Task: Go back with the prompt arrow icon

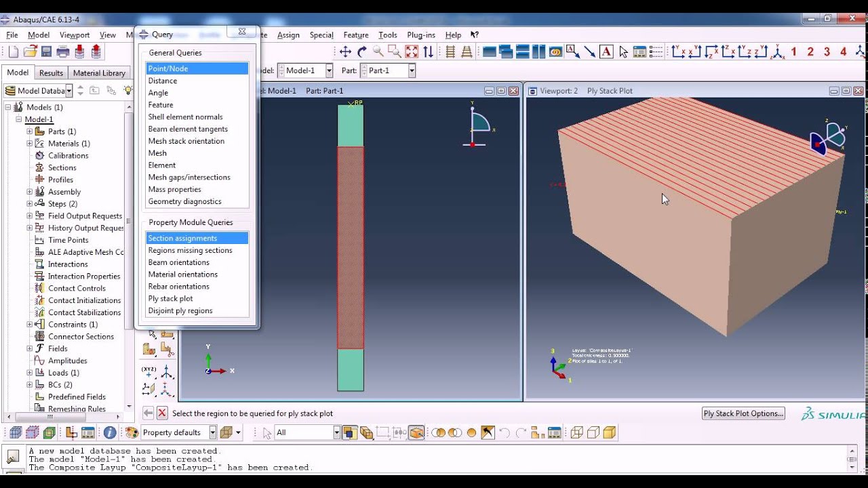Action: click(148, 413)
